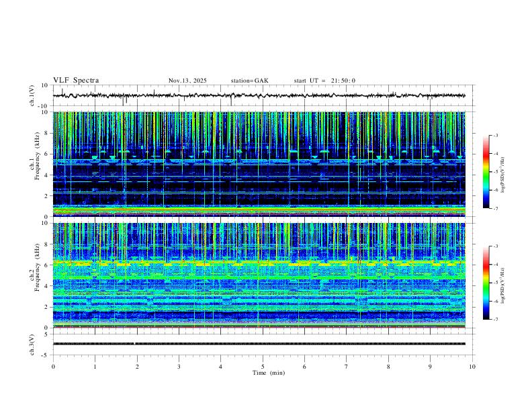Click time axis tick label "7"
Viewport: 532px width, 411px height.
347,367
